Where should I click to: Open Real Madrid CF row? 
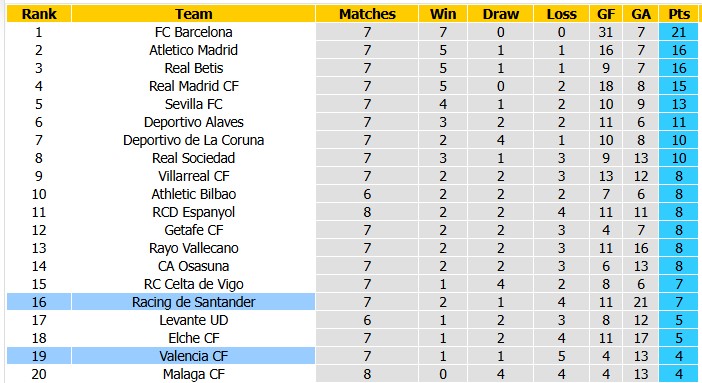pos(352,86)
